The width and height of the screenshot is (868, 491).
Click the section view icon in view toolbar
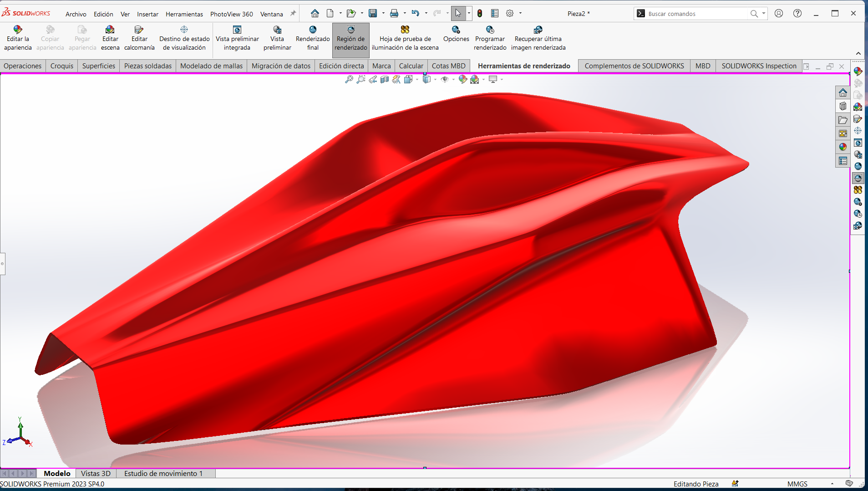385,80
